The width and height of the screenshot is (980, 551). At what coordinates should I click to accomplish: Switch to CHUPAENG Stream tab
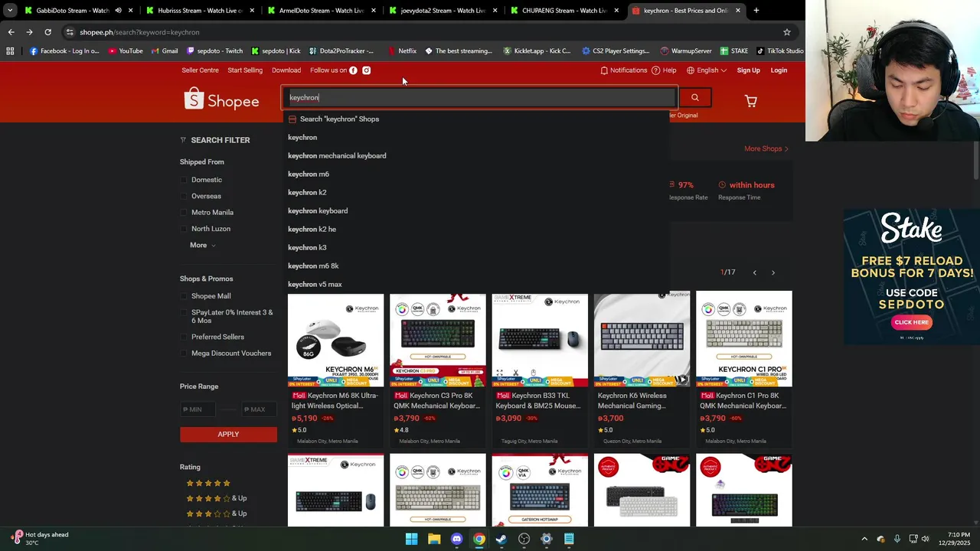coord(564,11)
